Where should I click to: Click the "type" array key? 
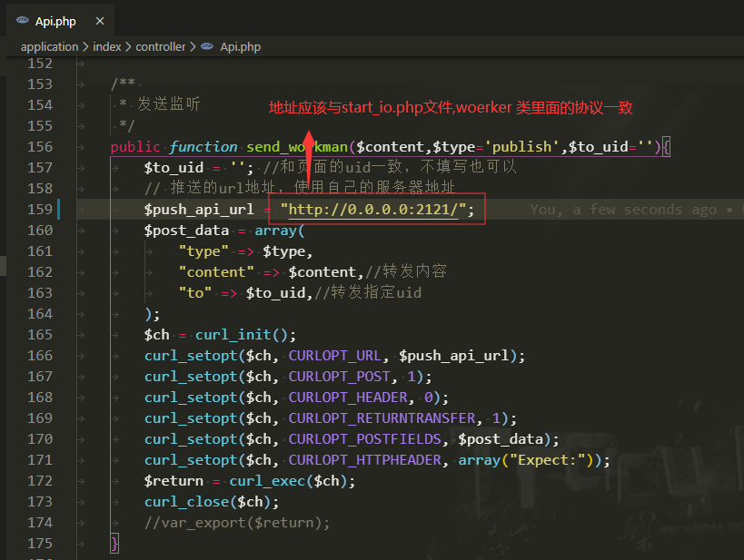[203, 251]
